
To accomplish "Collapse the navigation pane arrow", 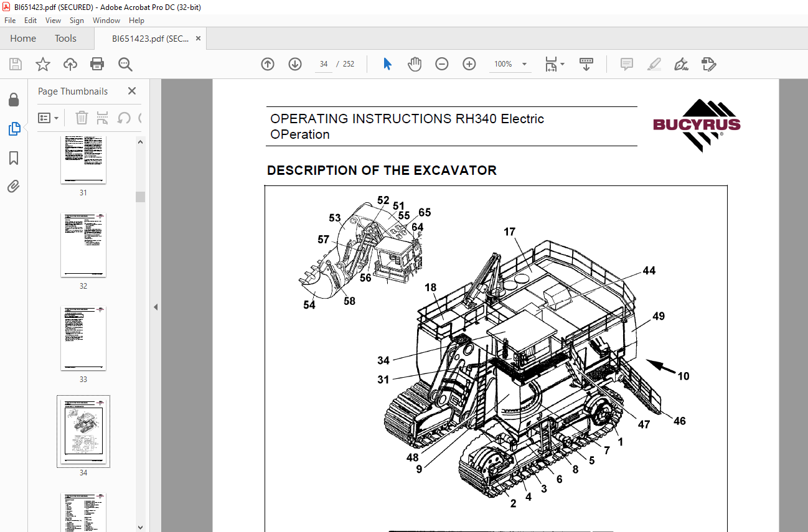I will [156, 307].
